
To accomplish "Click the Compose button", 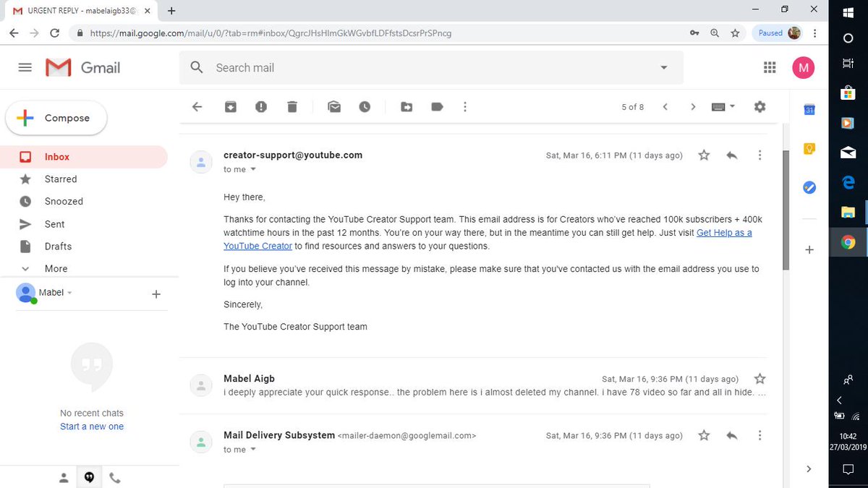I will [56, 118].
